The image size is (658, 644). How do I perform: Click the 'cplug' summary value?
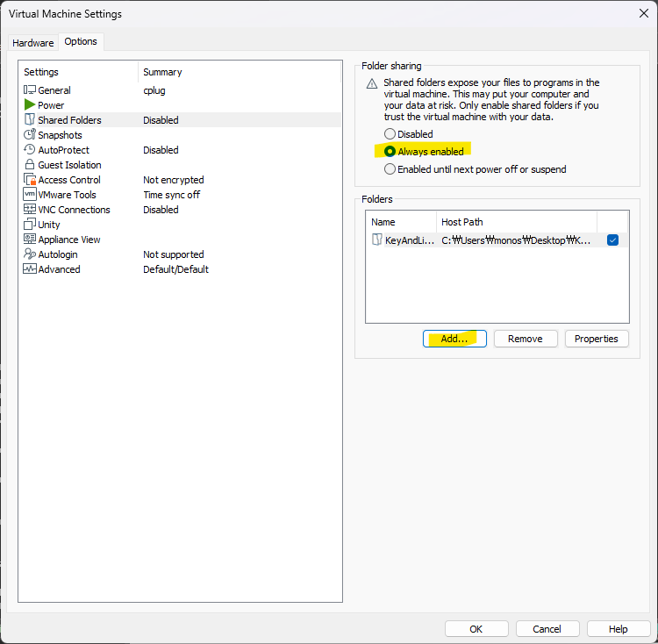[x=154, y=90]
